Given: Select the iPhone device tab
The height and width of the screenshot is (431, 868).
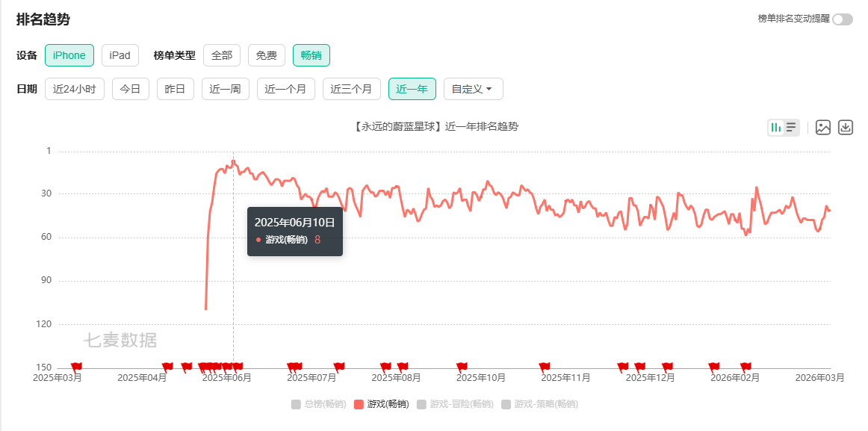Looking at the screenshot, I should (69, 55).
